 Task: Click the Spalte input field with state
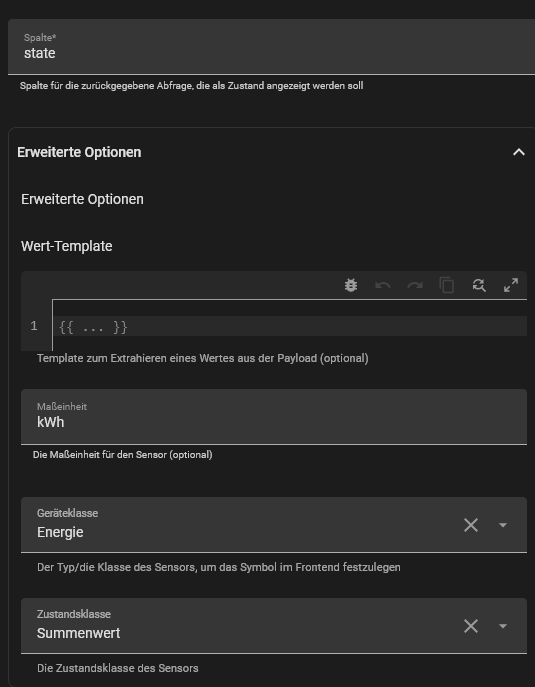point(272,47)
